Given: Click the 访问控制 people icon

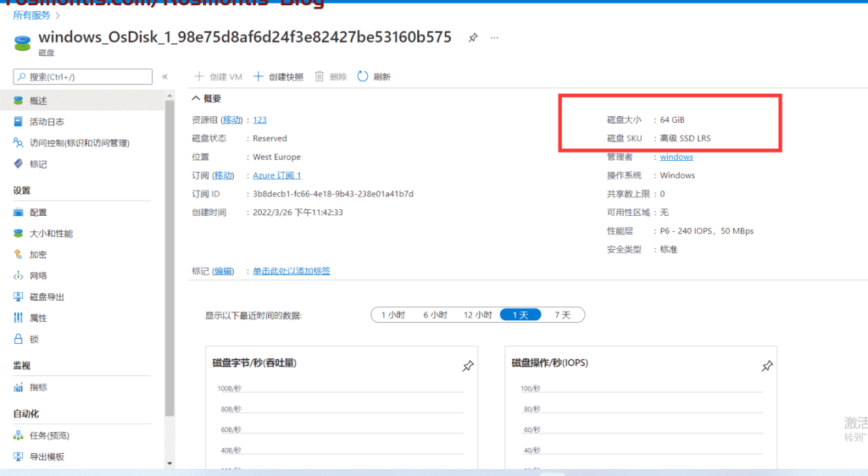Looking at the screenshot, I should [19, 142].
